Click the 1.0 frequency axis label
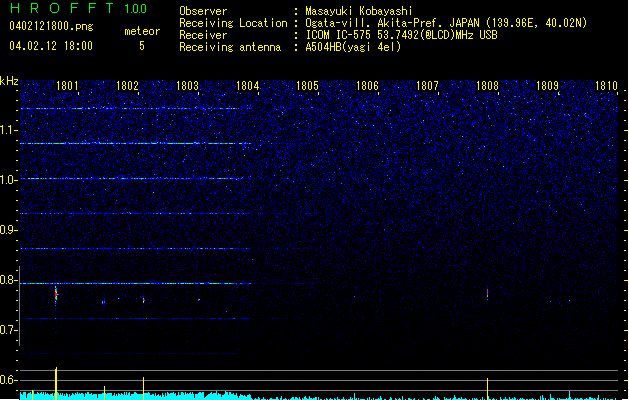 pos(7,180)
